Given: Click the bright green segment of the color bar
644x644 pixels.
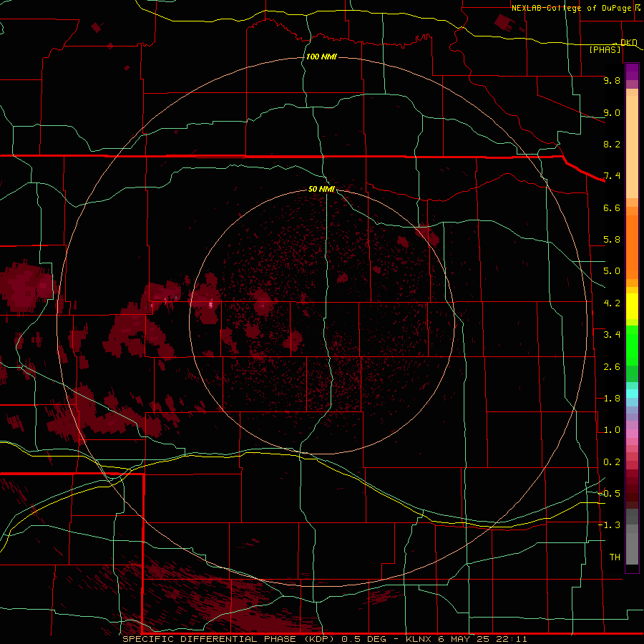Looking at the screenshot, I should (632, 346).
